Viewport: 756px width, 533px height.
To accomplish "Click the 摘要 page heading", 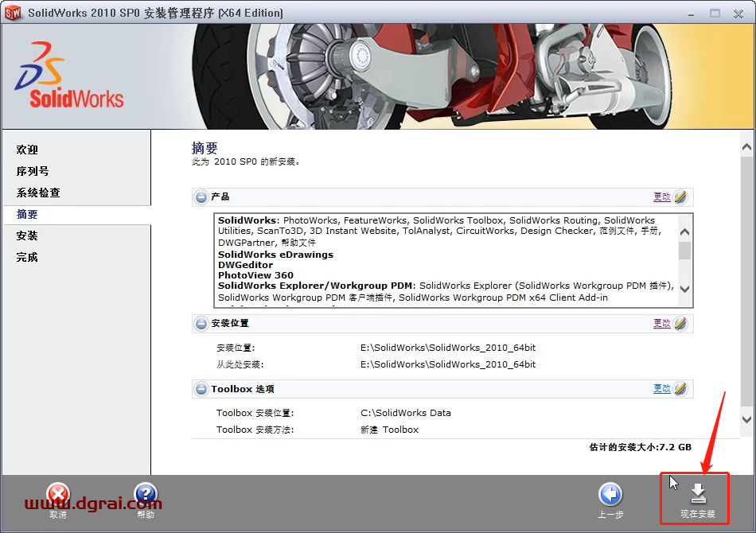I will 205,148.
